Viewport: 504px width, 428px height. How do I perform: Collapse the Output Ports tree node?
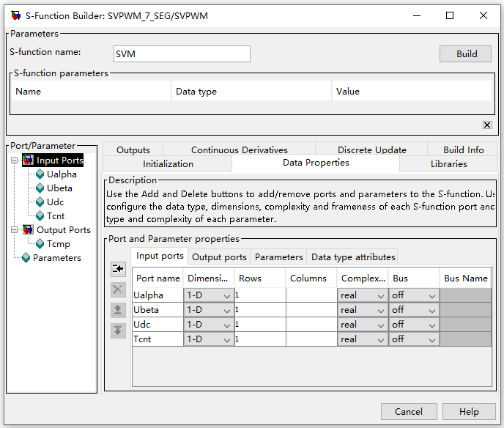coord(14,230)
